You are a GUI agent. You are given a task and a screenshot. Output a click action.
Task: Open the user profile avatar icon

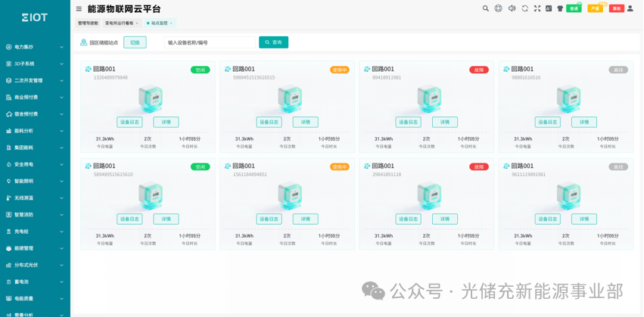pos(630,8)
